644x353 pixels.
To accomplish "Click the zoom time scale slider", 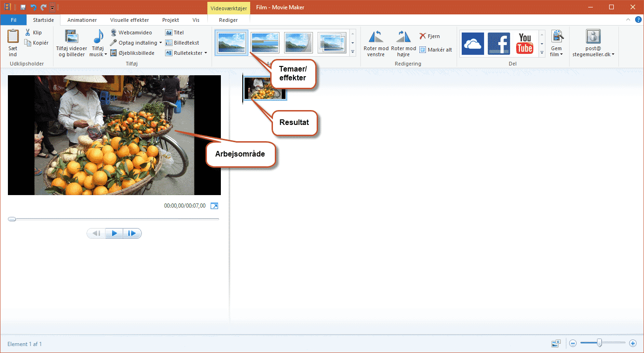I will pos(600,343).
